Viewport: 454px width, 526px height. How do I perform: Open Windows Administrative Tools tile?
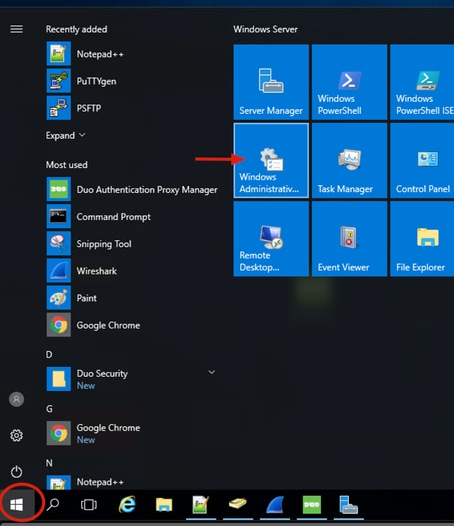pos(271,160)
